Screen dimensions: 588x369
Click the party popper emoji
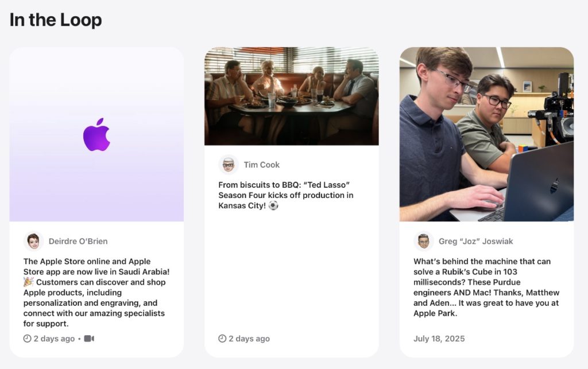[29, 282]
